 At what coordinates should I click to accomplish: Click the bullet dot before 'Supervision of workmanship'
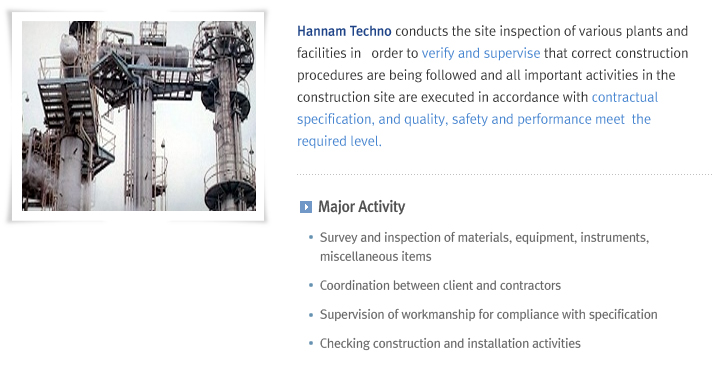pyautogui.click(x=311, y=315)
